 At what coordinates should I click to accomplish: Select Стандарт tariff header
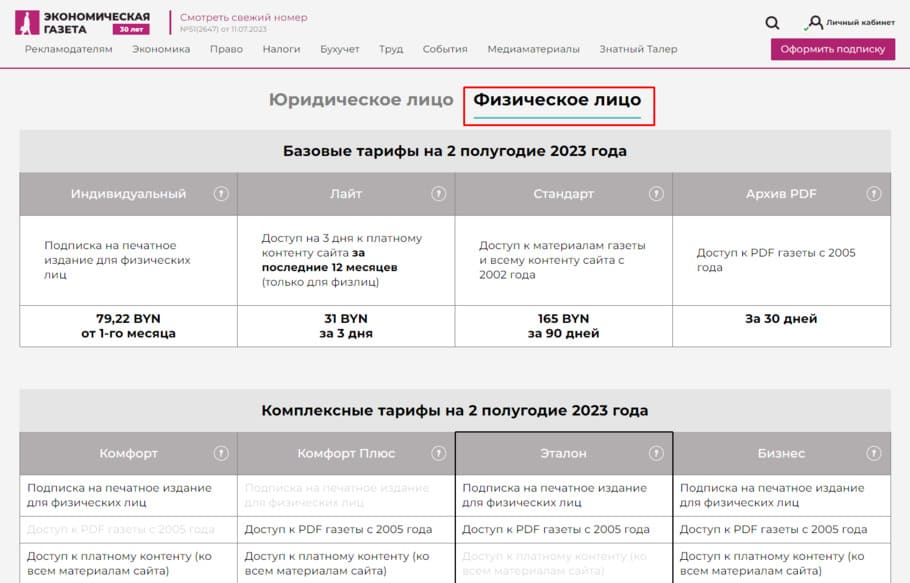(564, 194)
